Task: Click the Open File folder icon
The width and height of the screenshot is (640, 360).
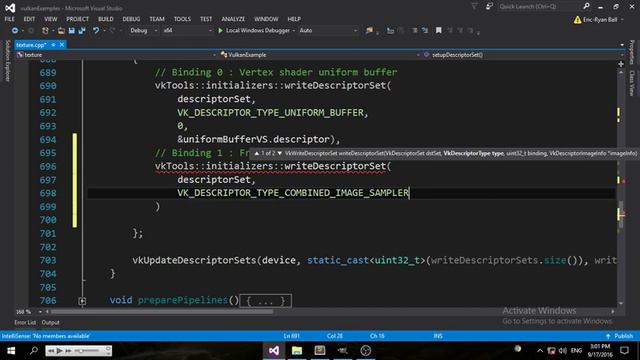Action: [61, 31]
